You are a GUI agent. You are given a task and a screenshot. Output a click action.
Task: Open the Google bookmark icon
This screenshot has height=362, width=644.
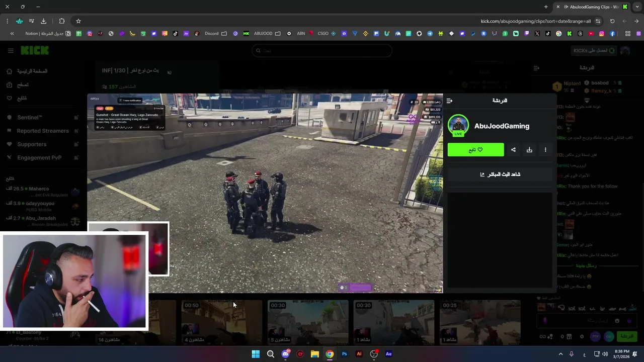(x=558, y=34)
